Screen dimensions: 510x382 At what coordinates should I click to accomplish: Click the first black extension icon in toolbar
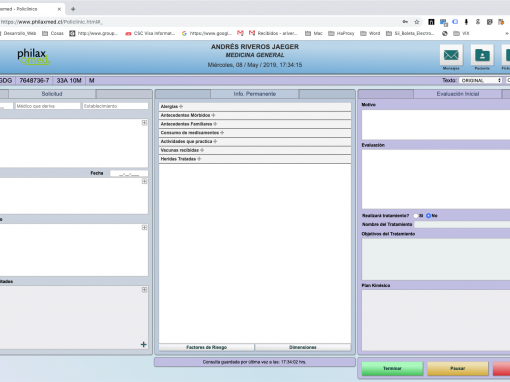pos(431,22)
